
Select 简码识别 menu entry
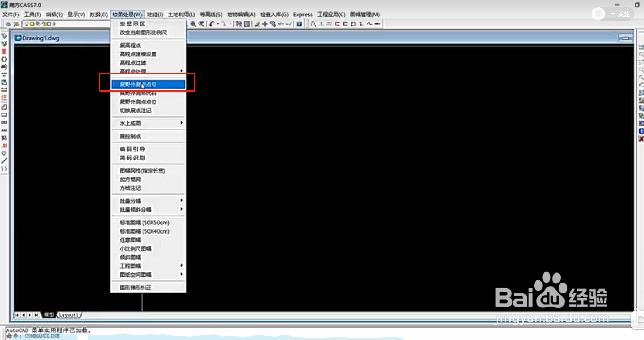(x=148, y=158)
